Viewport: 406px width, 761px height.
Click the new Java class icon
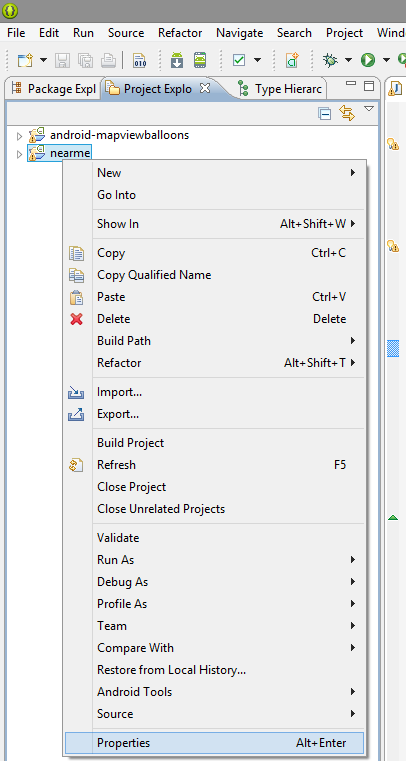tap(291, 61)
